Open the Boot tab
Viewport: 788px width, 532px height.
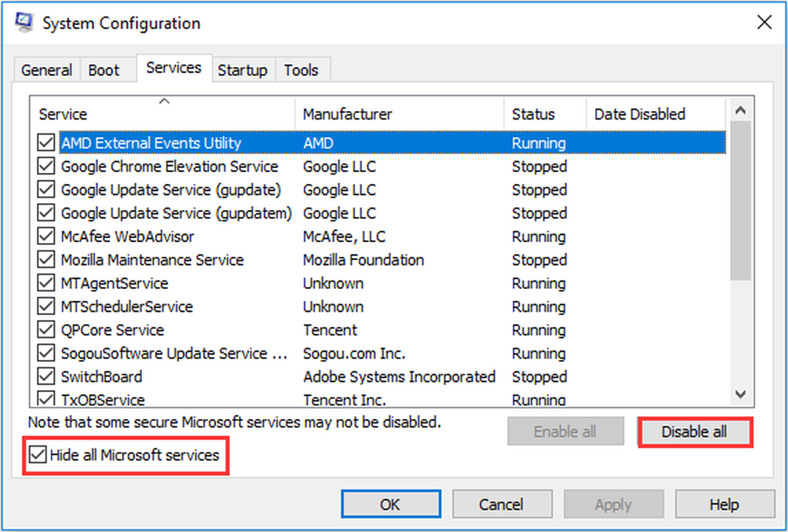tap(104, 70)
